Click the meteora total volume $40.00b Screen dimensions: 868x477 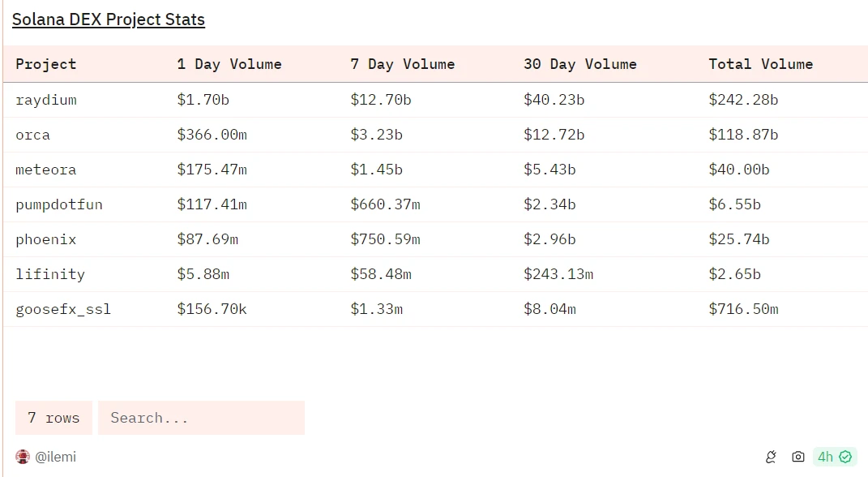pyautogui.click(x=739, y=170)
